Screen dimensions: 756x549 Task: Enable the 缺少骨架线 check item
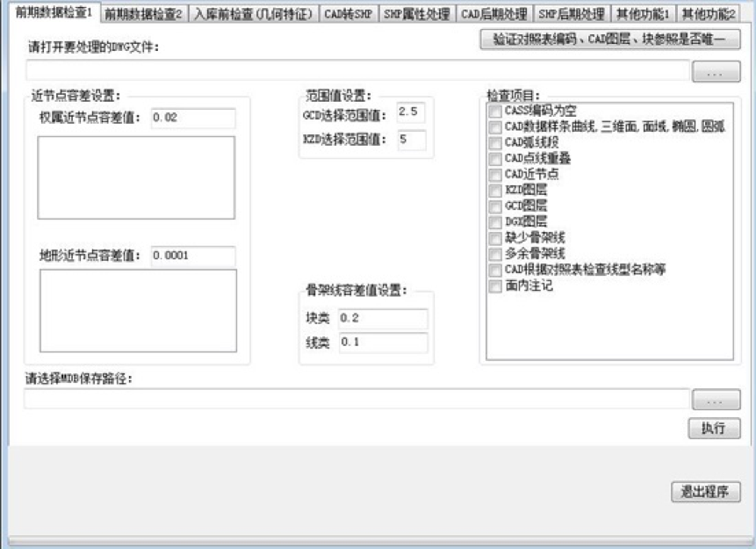pyautogui.click(x=496, y=237)
